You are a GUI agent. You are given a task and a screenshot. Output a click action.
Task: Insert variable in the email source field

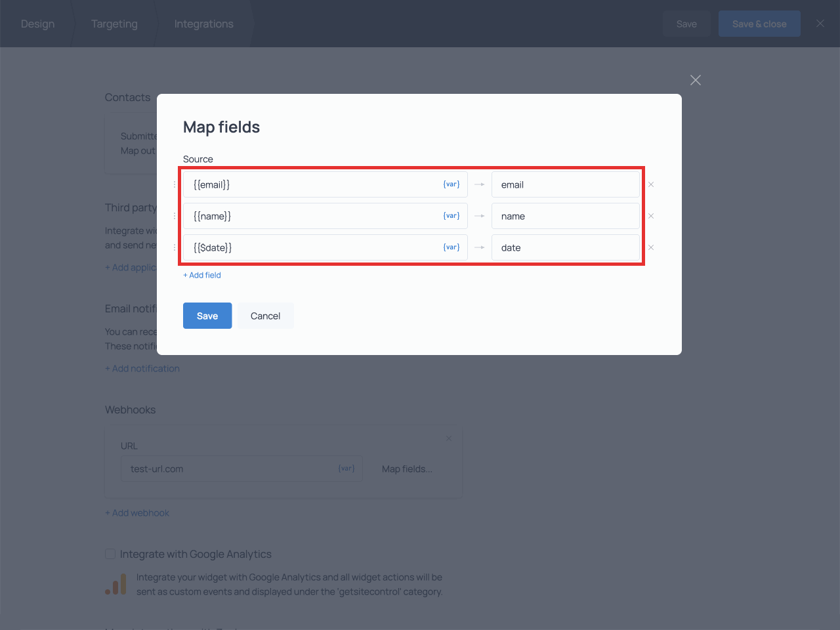(x=451, y=184)
